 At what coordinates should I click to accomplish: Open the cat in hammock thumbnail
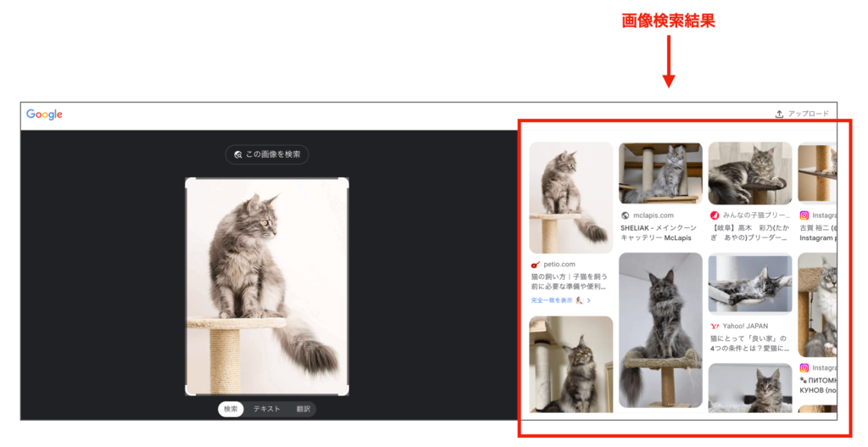750,283
